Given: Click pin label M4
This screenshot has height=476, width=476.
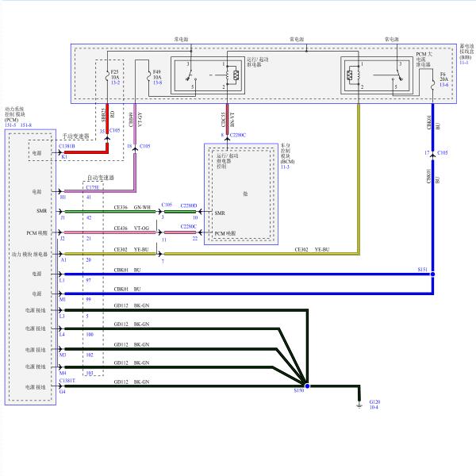Looking at the screenshot, I should coord(63,373).
